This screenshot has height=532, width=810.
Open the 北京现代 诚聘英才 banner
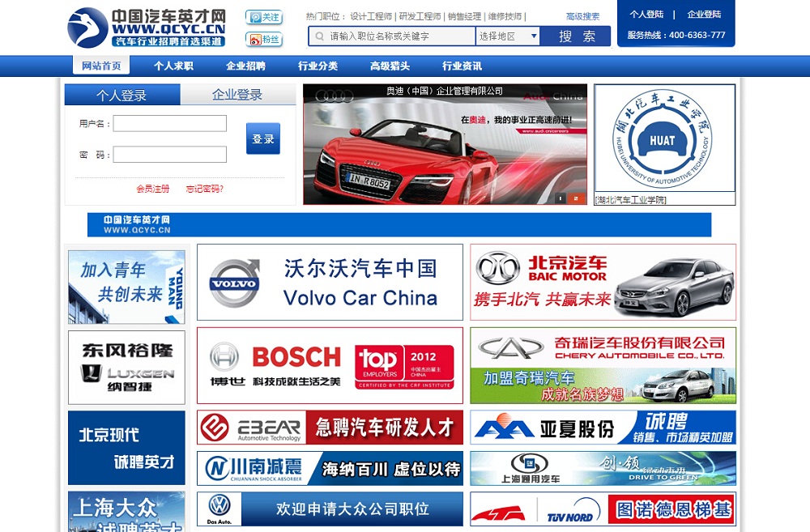126,448
